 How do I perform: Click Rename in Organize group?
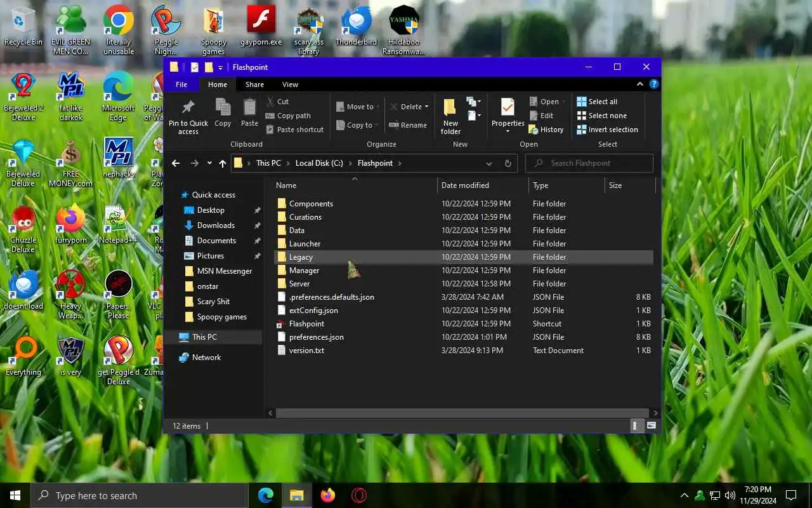click(408, 125)
